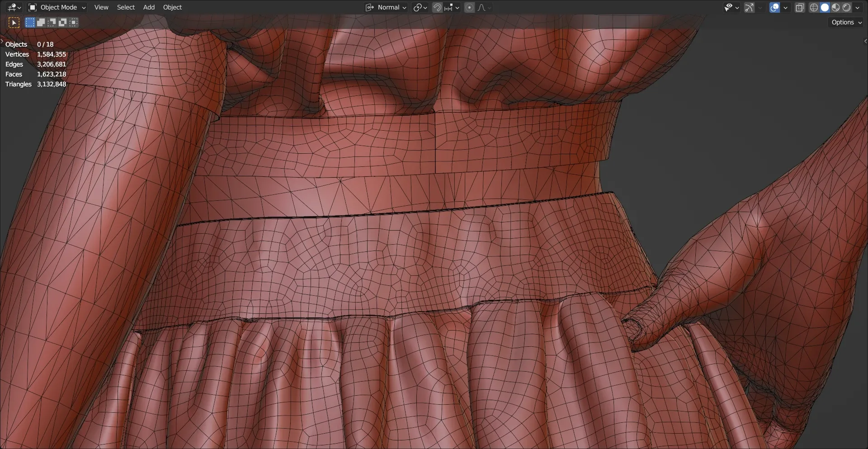Screen dimensions: 868x449
Task: Open the Select menu
Action: [126, 7]
